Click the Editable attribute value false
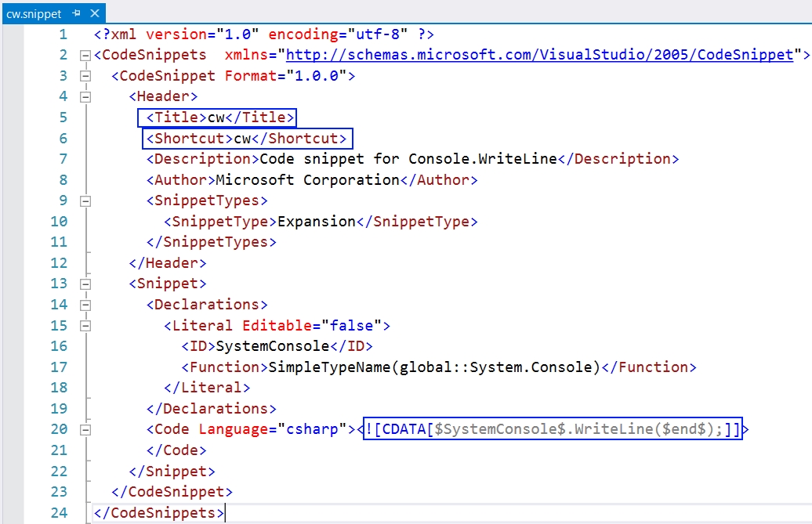 (x=352, y=325)
